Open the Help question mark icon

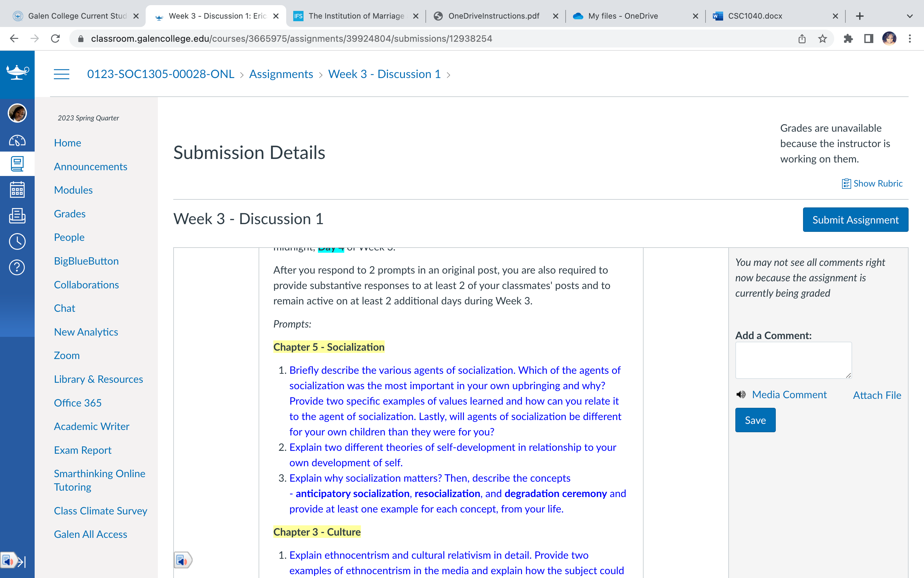(17, 267)
